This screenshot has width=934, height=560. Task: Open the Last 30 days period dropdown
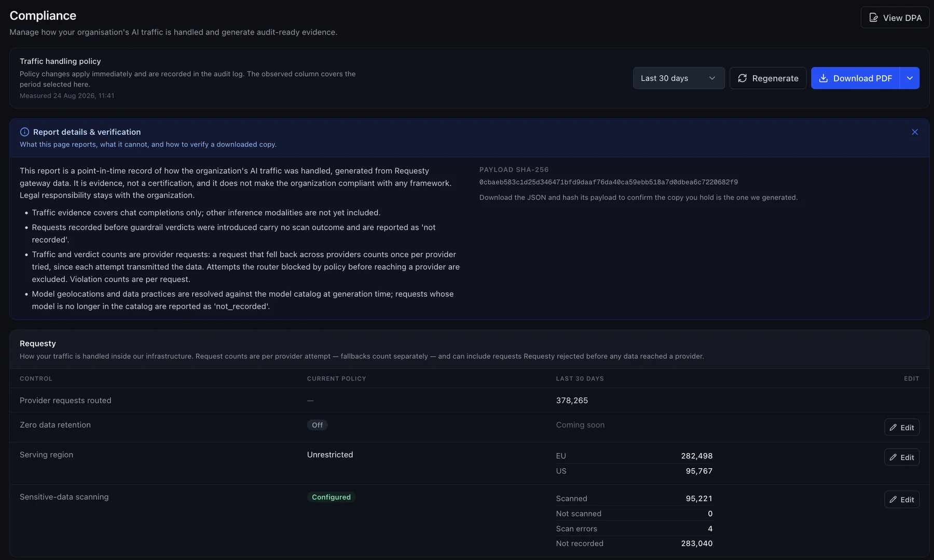point(679,78)
